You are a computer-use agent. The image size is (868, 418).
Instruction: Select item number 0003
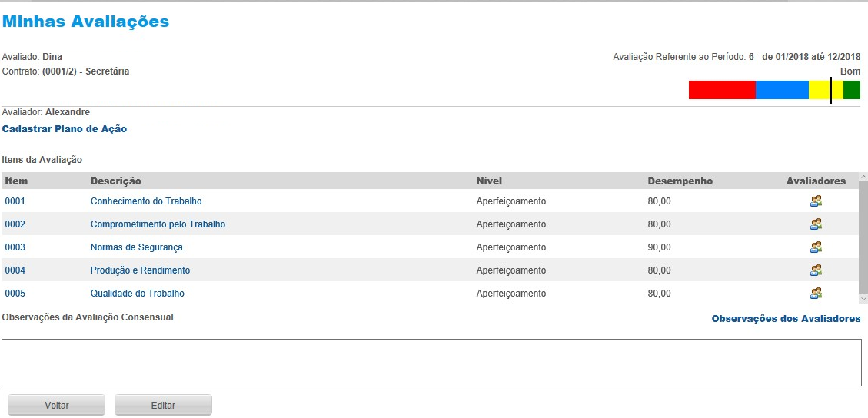tap(15, 247)
